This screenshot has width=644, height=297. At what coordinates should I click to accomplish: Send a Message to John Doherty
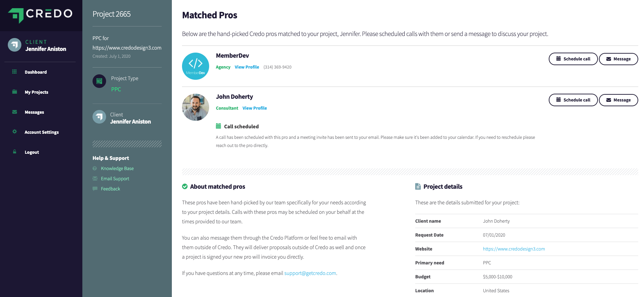[x=618, y=100]
